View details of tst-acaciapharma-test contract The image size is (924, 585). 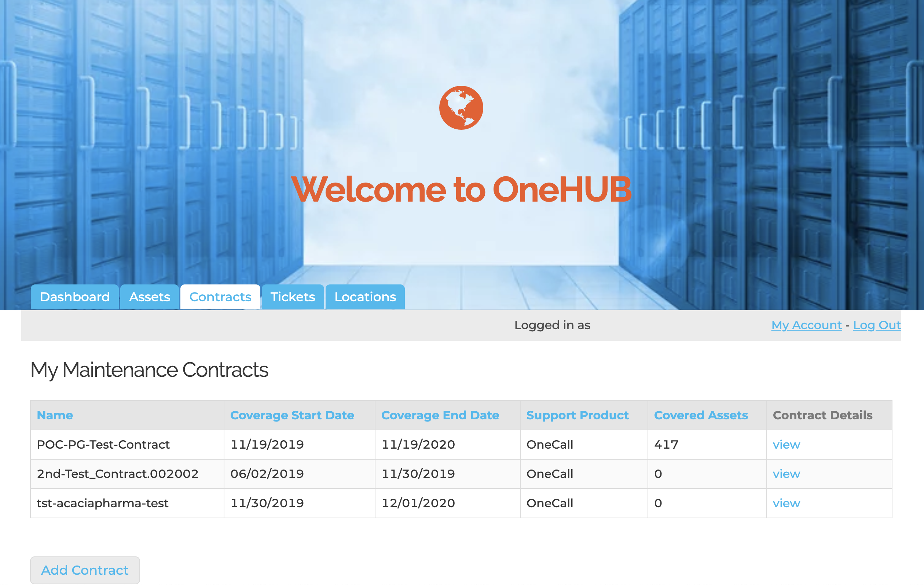click(786, 503)
